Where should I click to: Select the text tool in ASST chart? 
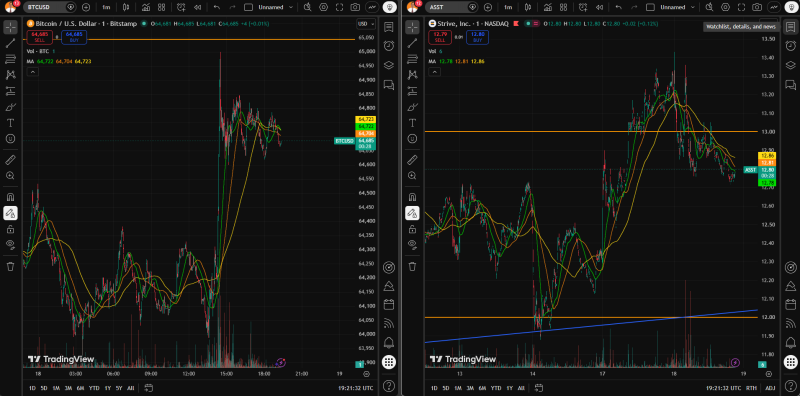(x=411, y=123)
